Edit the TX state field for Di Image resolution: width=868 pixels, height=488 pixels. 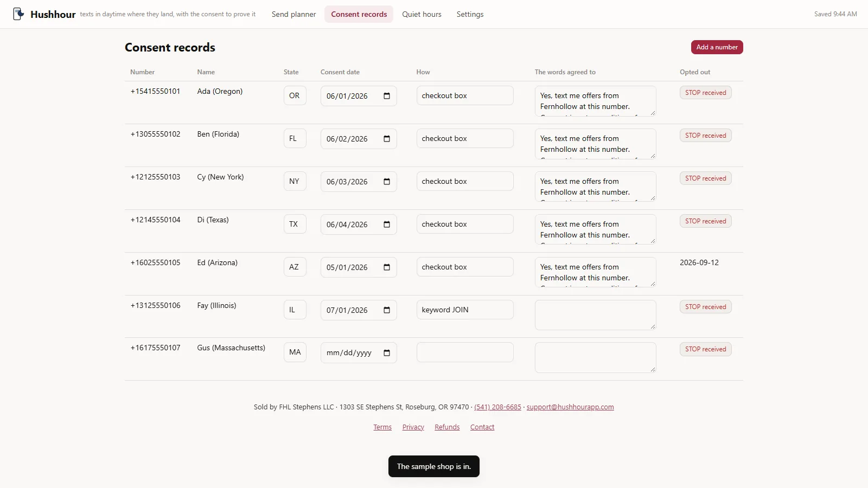[x=295, y=224]
